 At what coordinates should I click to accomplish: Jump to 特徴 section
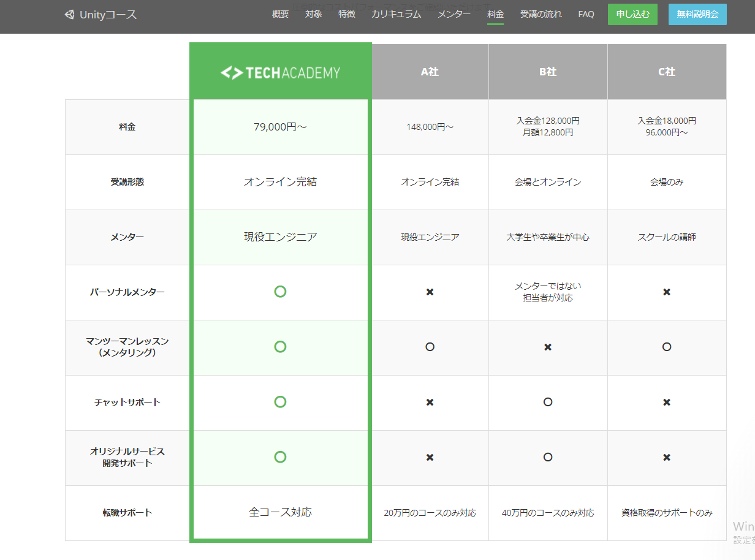[x=346, y=14]
